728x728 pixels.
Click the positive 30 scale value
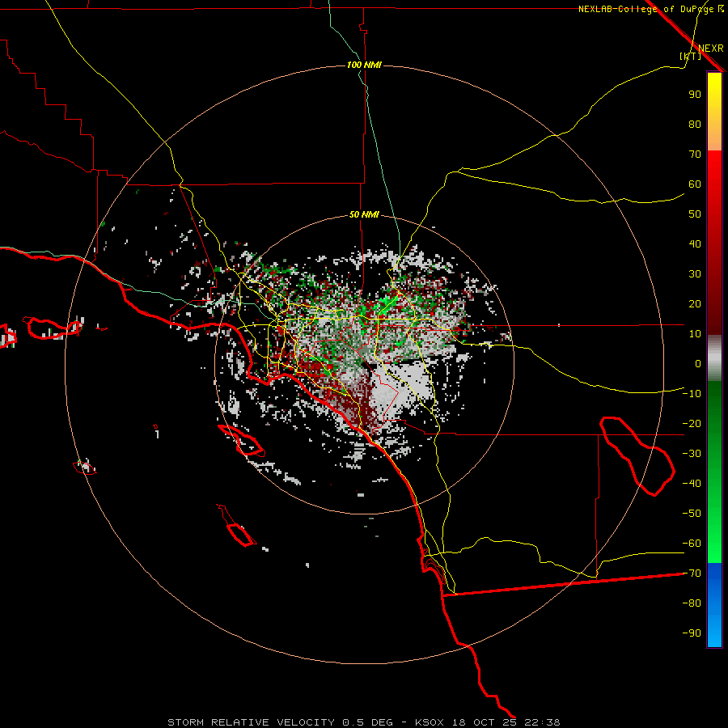click(x=695, y=274)
